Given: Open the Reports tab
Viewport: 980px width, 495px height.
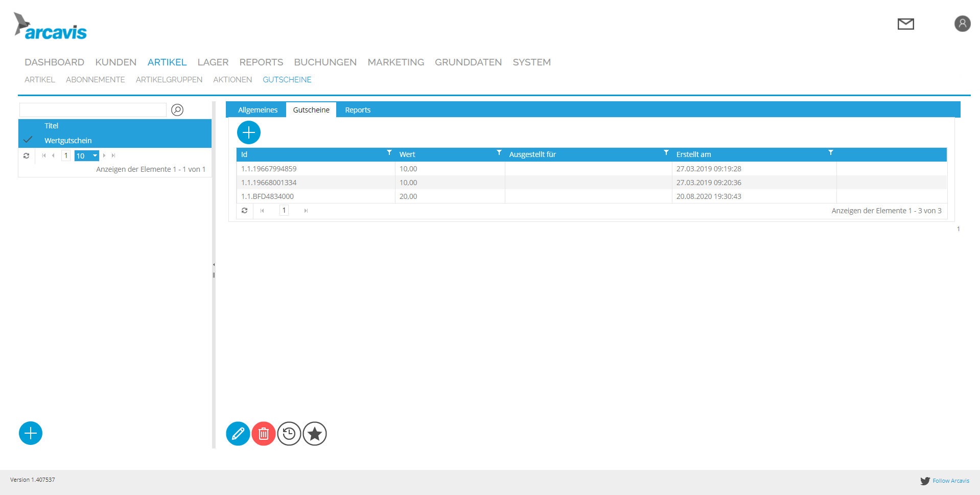Looking at the screenshot, I should tap(358, 109).
